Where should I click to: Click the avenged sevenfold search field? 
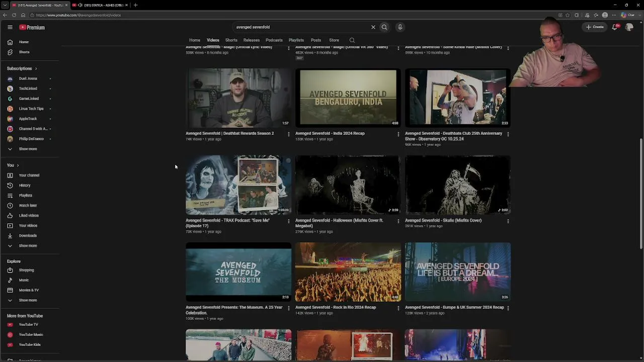tap(302, 27)
